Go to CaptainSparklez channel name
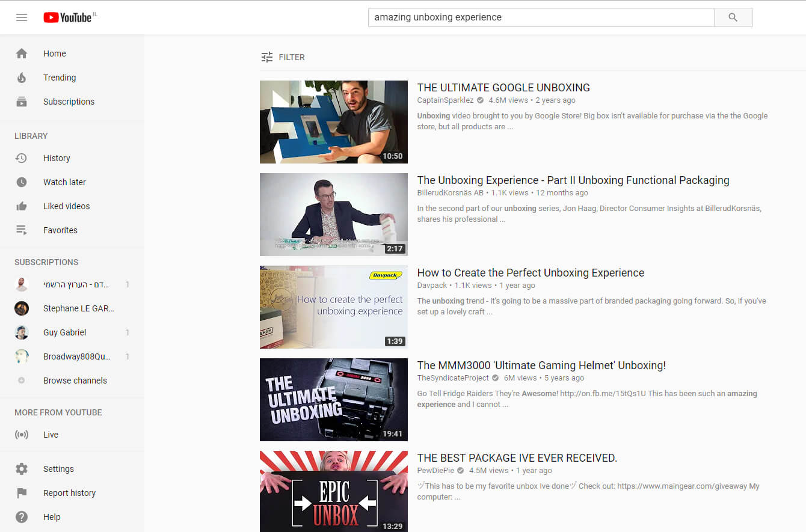This screenshot has height=532, width=806. [445, 100]
